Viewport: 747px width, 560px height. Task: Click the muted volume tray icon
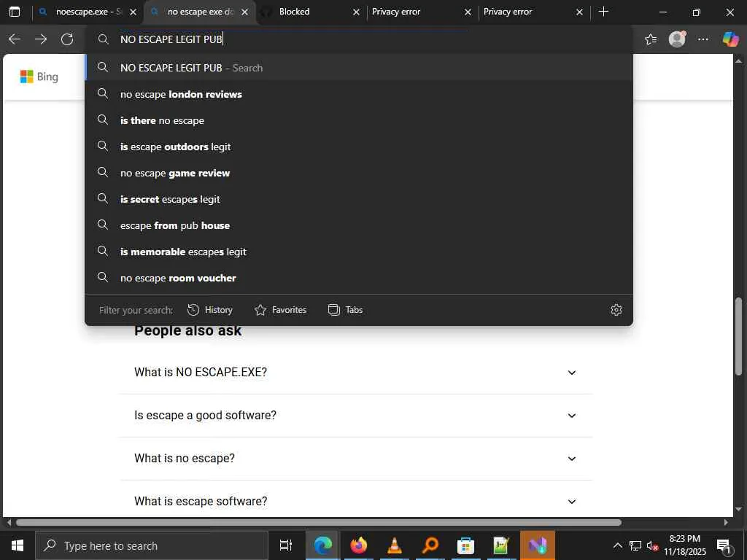point(651,545)
